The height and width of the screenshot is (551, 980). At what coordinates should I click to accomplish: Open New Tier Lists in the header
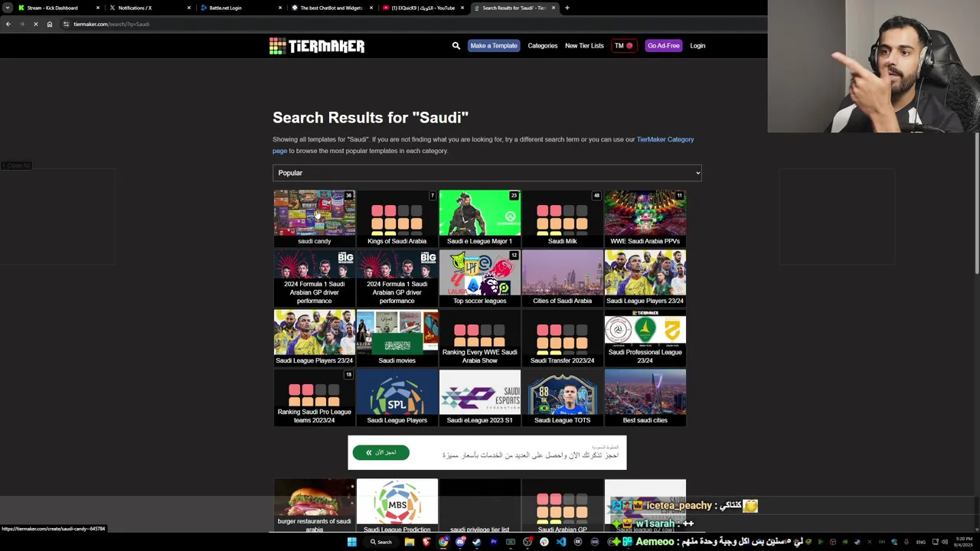[x=584, y=46]
